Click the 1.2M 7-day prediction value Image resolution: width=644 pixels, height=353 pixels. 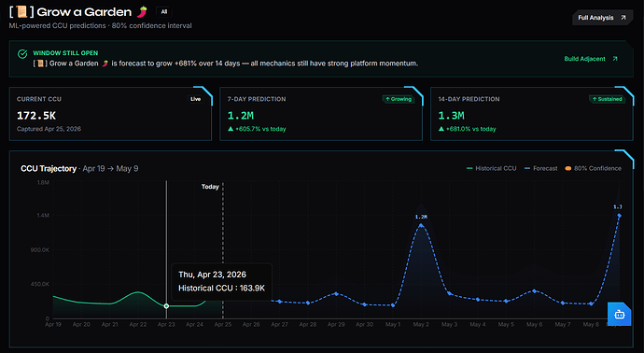[x=241, y=116]
